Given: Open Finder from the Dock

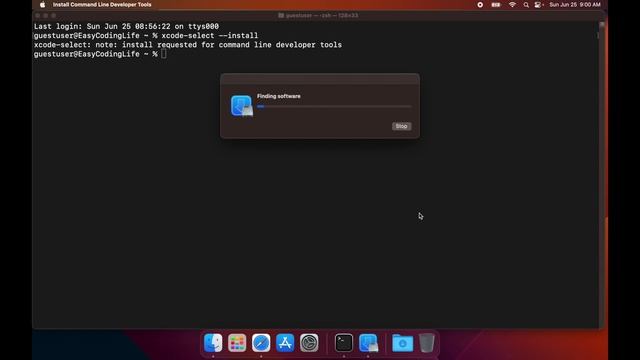Looking at the screenshot, I should pyautogui.click(x=213, y=343).
